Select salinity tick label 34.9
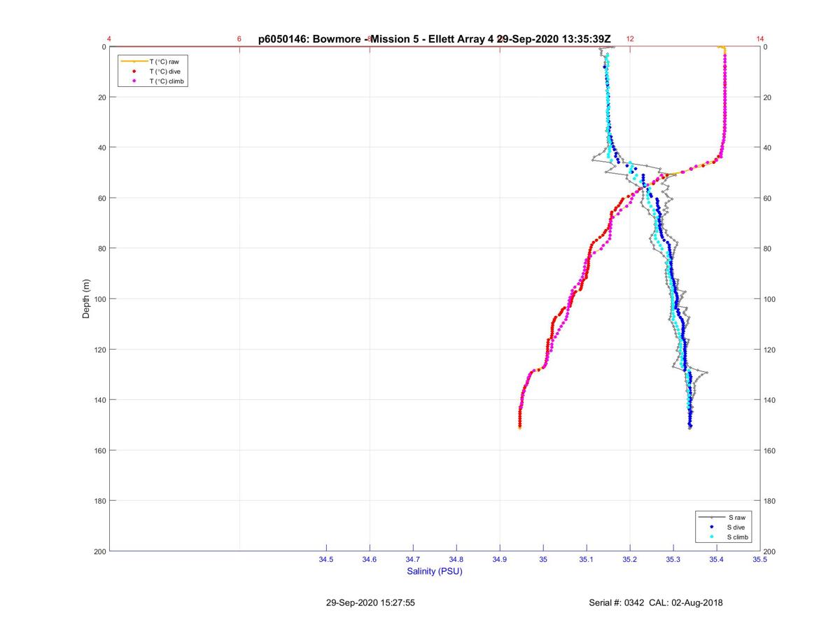840x620 pixels. click(500, 559)
